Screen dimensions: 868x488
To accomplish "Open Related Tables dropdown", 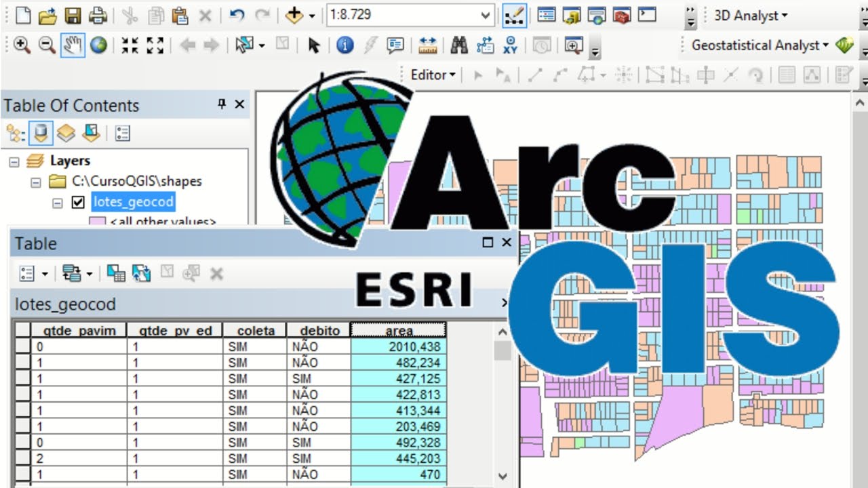I will coord(77,274).
